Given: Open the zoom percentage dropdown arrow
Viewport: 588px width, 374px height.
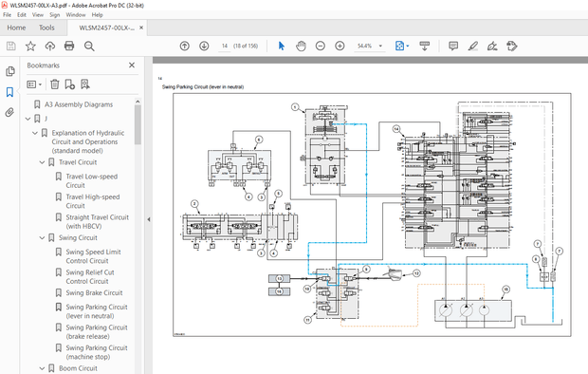Looking at the screenshot, I should (380, 46).
